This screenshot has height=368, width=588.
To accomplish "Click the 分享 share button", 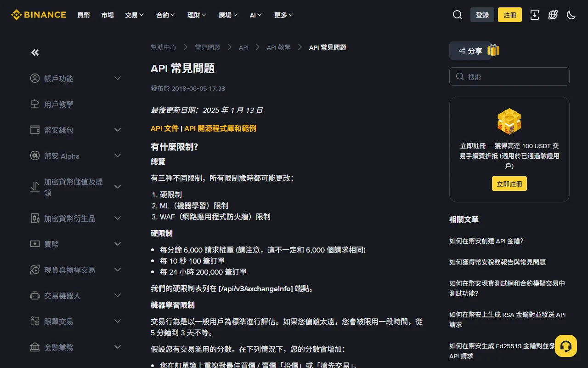I will (470, 51).
